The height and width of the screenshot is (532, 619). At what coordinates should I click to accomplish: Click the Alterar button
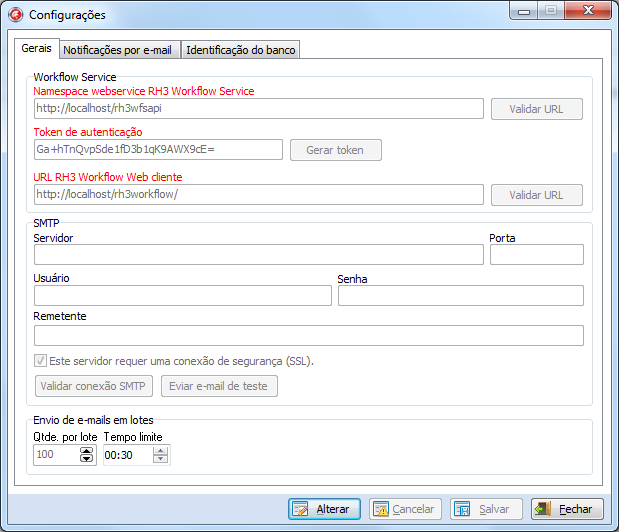point(324,509)
